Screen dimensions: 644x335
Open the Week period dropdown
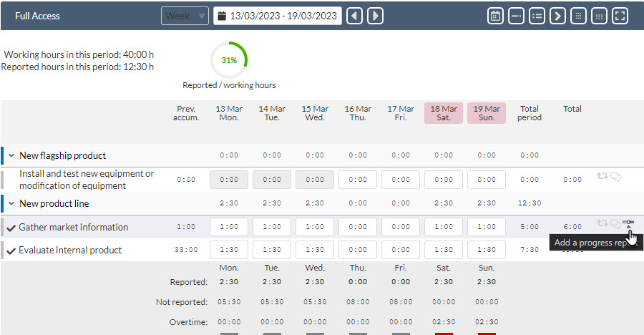pyautogui.click(x=185, y=16)
